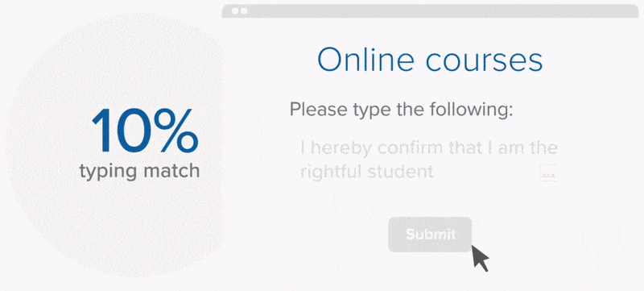Click the word 'Online' in the heading
This screenshot has height=291, width=644.
tap(365, 60)
